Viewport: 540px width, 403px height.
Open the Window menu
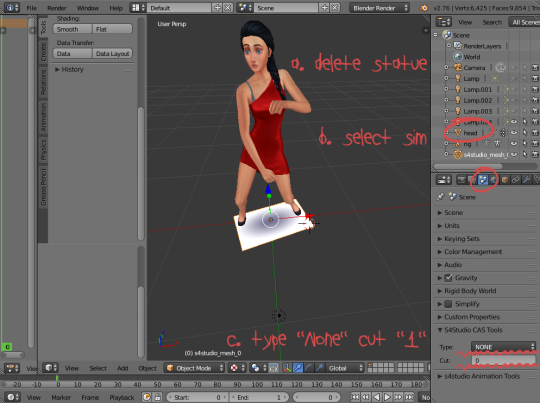coord(87,8)
